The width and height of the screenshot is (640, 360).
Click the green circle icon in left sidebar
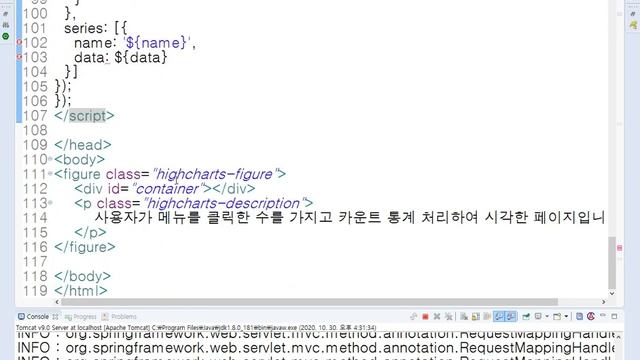tap(6, 36)
